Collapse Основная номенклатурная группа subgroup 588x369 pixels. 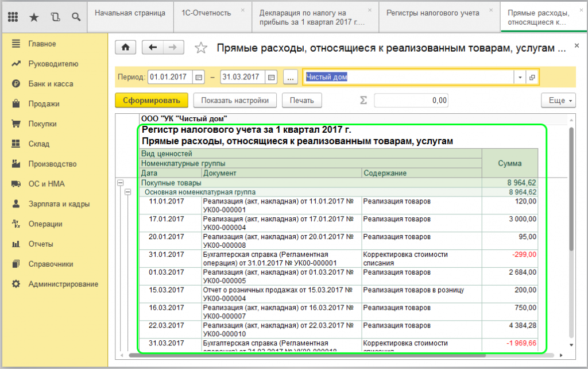coord(128,192)
